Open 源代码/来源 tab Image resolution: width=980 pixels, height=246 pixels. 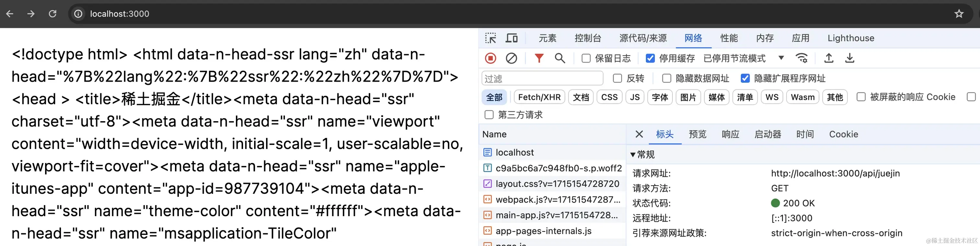click(x=643, y=38)
